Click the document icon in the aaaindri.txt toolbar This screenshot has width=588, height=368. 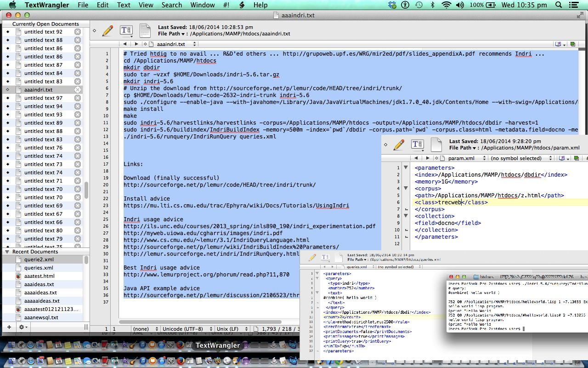click(x=145, y=31)
